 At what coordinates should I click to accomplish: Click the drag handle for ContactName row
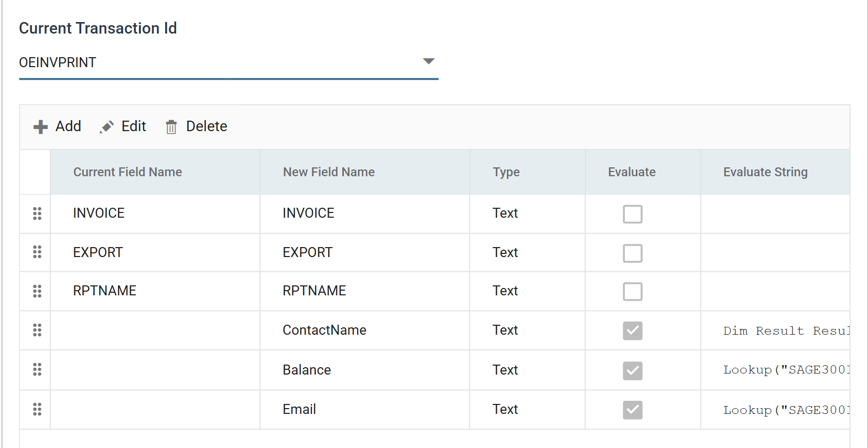pyautogui.click(x=37, y=330)
